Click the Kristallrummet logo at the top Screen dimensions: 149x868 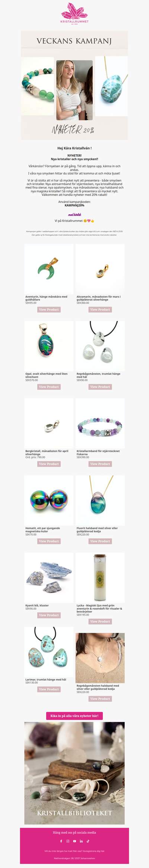pyautogui.click(x=74, y=14)
